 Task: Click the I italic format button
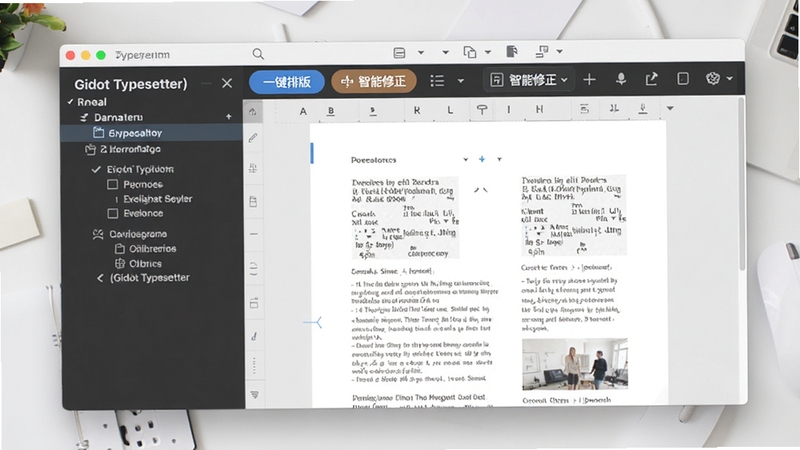509,109
